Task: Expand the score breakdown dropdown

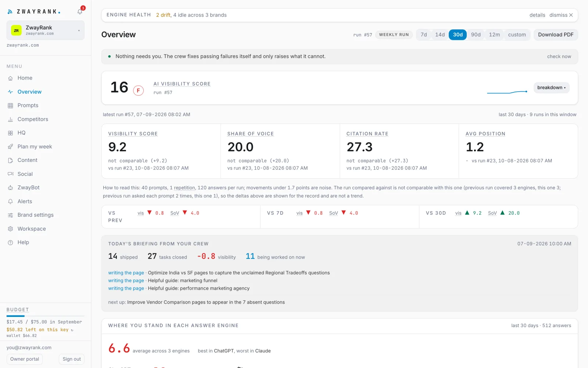Action: click(551, 88)
